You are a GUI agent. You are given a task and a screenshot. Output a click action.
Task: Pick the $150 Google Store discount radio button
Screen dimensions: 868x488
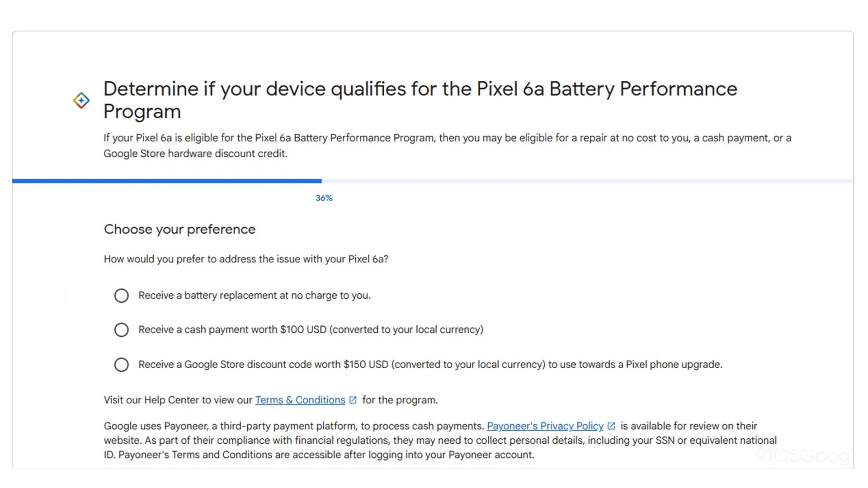coord(121,365)
